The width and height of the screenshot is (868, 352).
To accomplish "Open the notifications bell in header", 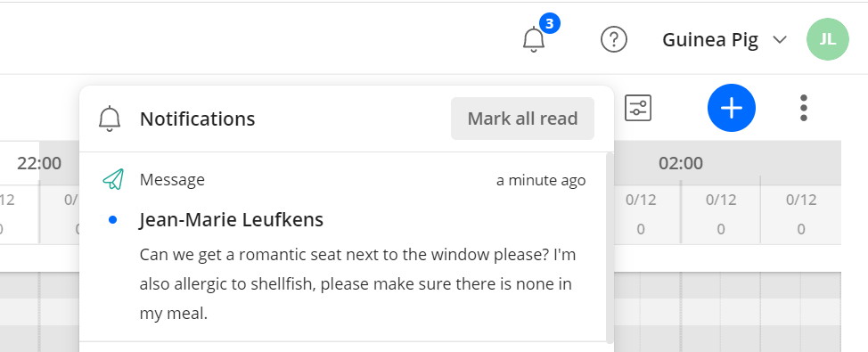I will 534,40.
